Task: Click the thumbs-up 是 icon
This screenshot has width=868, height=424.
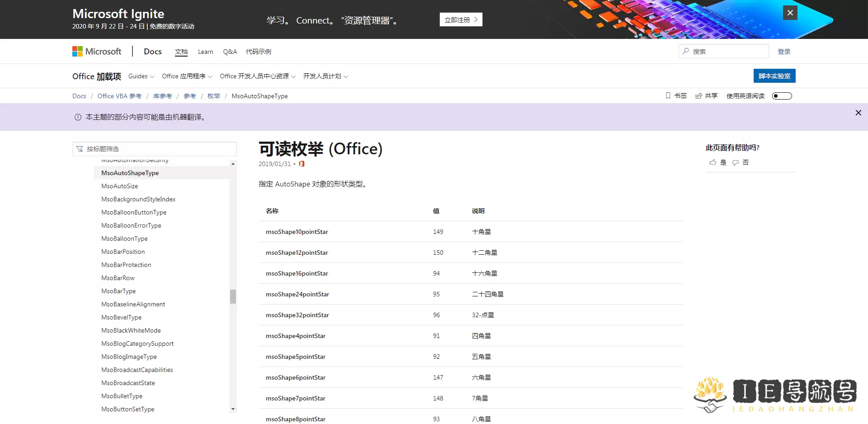Action: click(x=713, y=162)
